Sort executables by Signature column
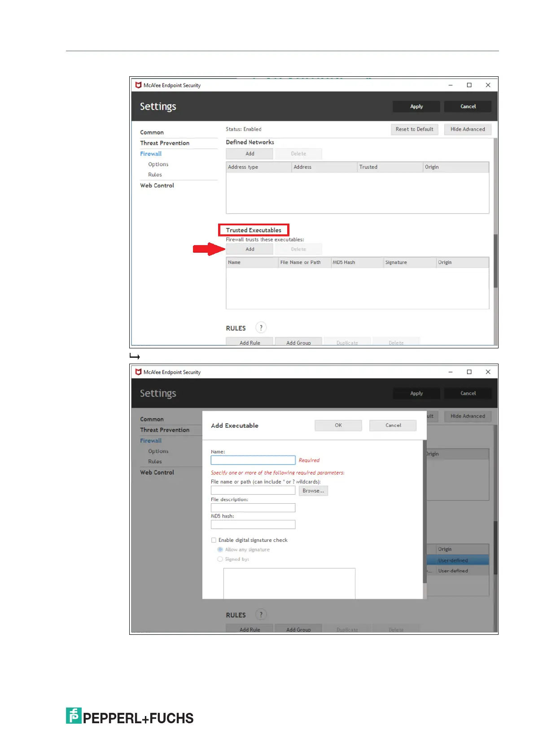The image size is (534, 756). pyautogui.click(x=410, y=263)
